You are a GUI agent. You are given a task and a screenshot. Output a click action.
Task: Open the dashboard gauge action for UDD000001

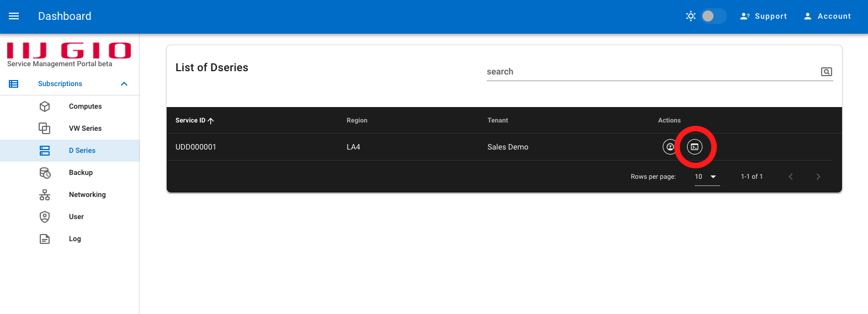pyautogui.click(x=670, y=147)
